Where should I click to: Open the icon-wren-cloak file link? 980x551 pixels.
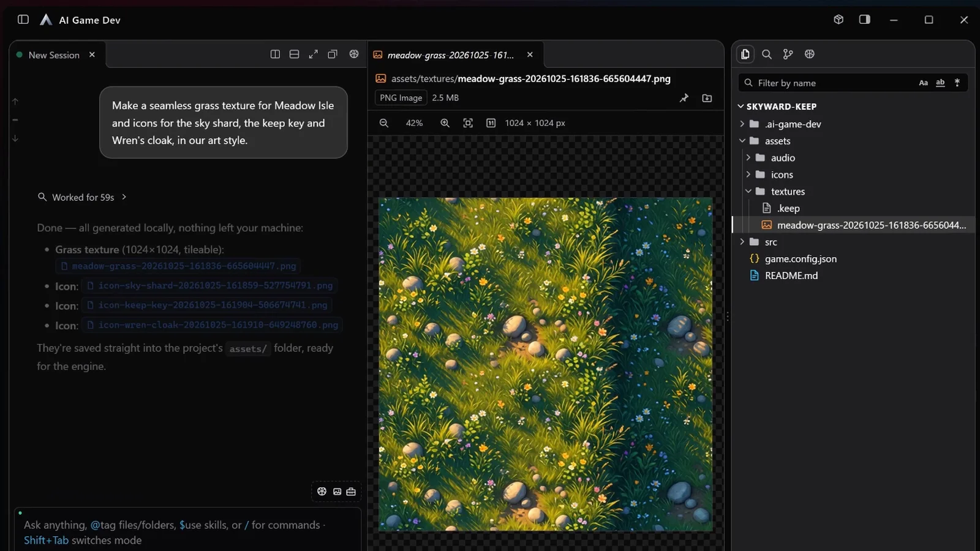pyautogui.click(x=213, y=325)
